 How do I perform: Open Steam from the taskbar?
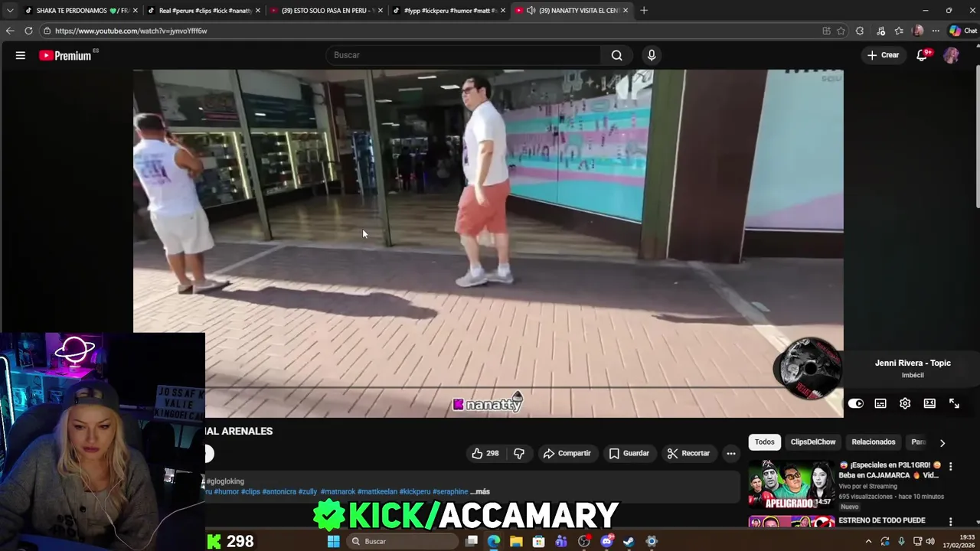[x=629, y=541]
